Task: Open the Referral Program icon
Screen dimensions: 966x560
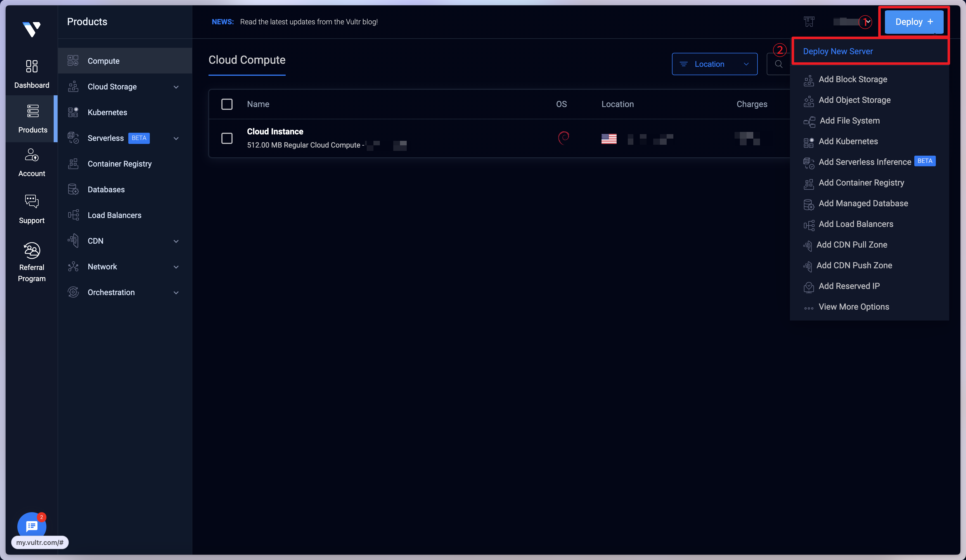Action: [x=31, y=250]
